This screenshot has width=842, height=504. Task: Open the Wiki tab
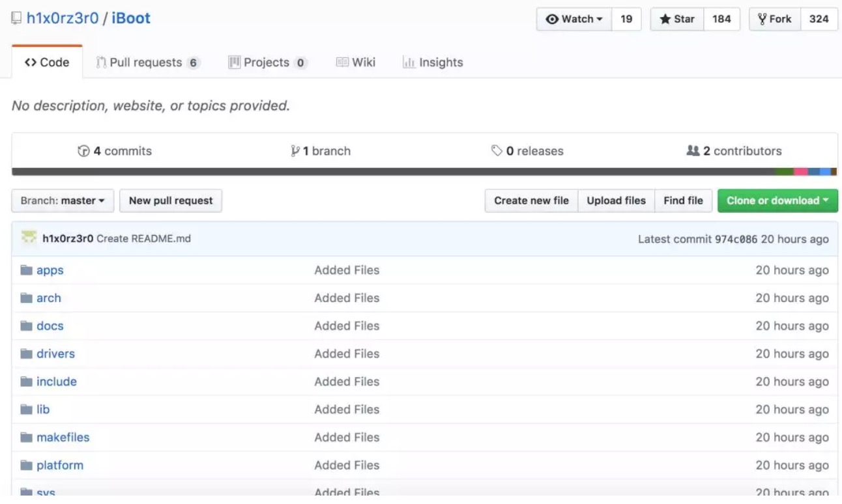(x=356, y=63)
